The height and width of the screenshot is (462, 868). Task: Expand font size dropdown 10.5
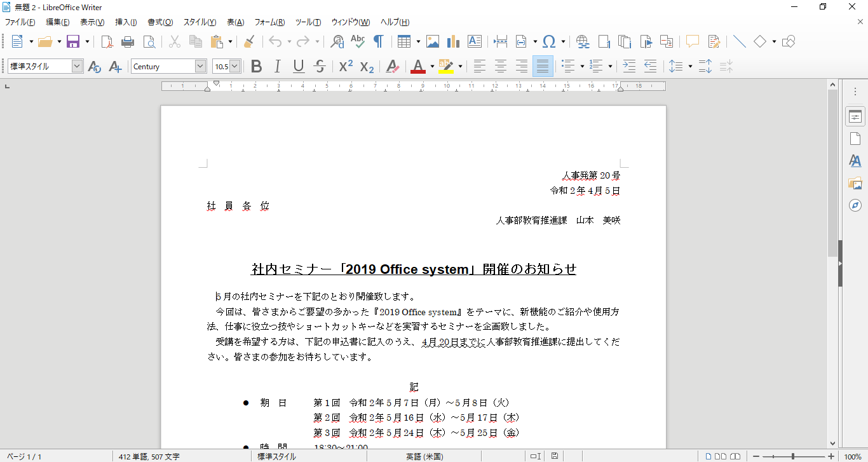(235, 66)
